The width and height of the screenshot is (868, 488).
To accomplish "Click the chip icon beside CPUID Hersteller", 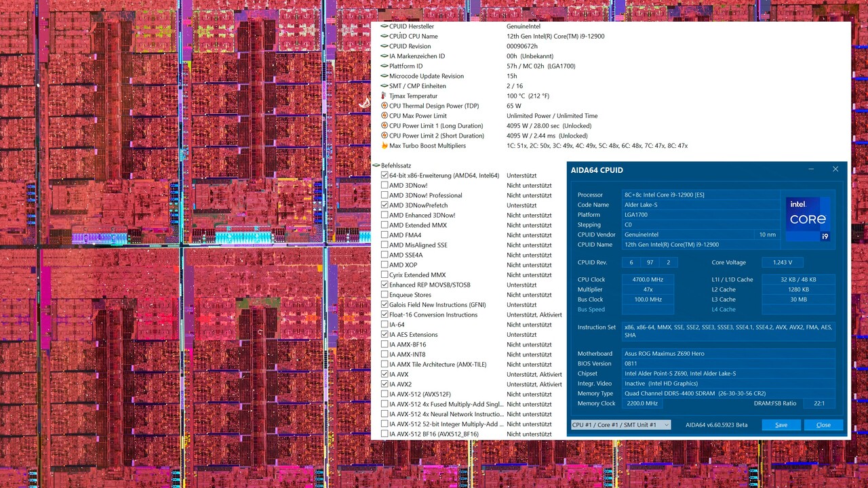I will pos(385,26).
